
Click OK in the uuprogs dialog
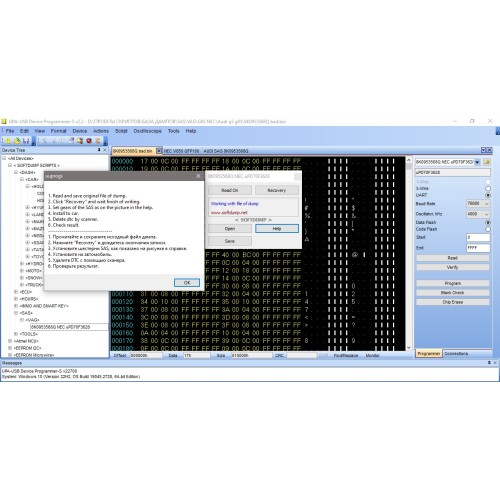click(x=187, y=283)
